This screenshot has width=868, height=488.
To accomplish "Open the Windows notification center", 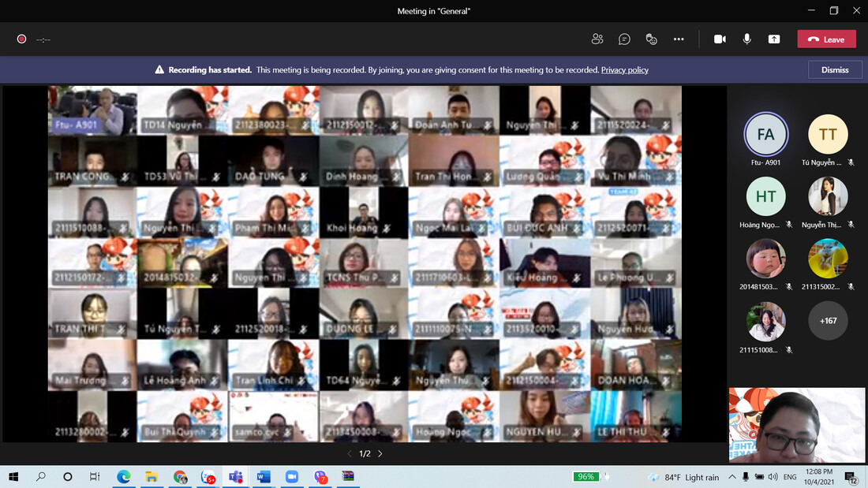I will (851, 476).
